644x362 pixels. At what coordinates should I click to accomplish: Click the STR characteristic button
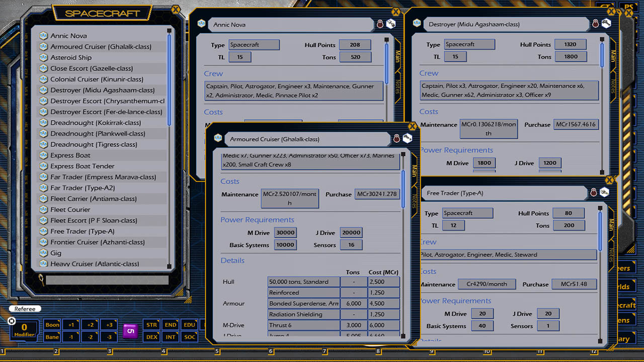pos(151,325)
